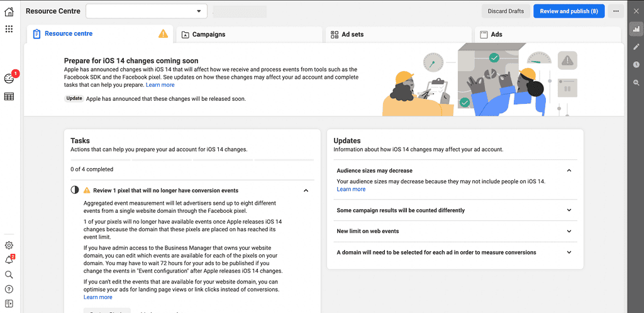Open the all tools grid menu

click(9, 29)
